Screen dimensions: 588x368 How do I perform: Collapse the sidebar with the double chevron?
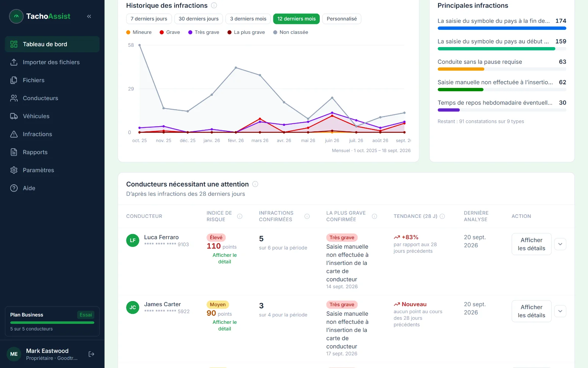click(89, 16)
